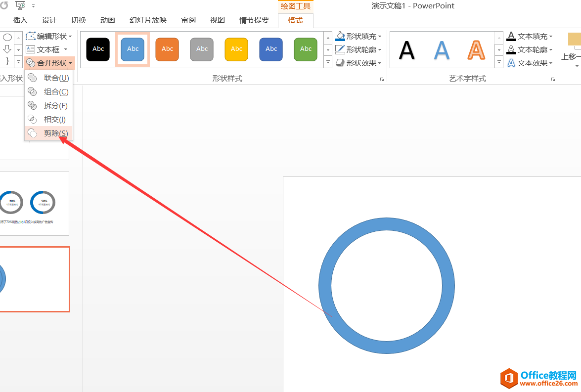Choose 联合(U) union from merge menu
The image size is (581, 392).
tap(48, 78)
